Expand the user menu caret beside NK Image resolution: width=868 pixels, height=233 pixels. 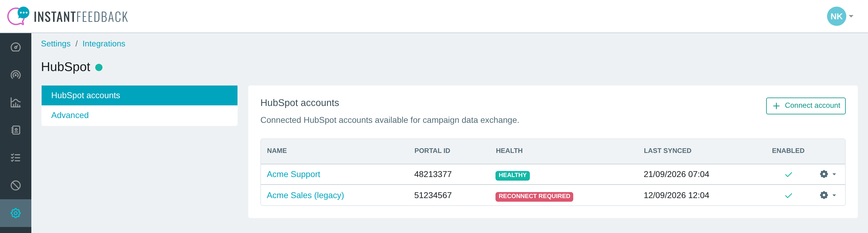pyautogui.click(x=851, y=16)
